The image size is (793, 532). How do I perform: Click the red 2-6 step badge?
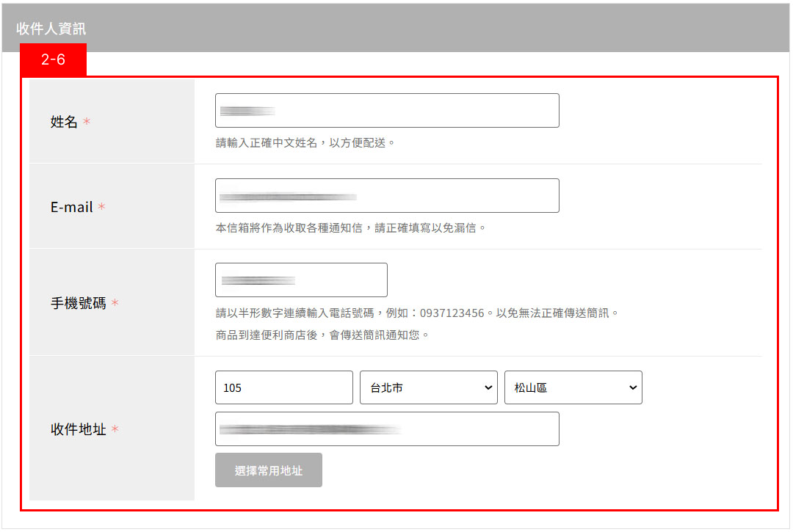(x=53, y=59)
